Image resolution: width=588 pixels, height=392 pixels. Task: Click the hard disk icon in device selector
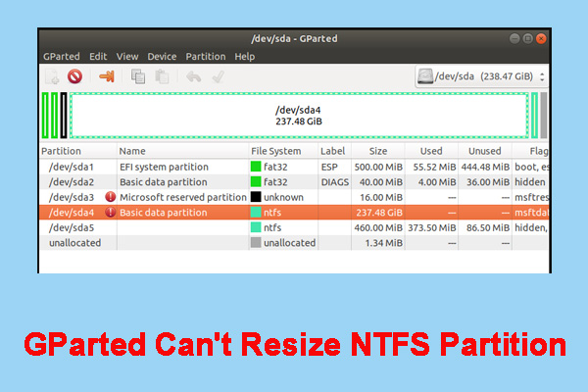[x=425, y=76]
